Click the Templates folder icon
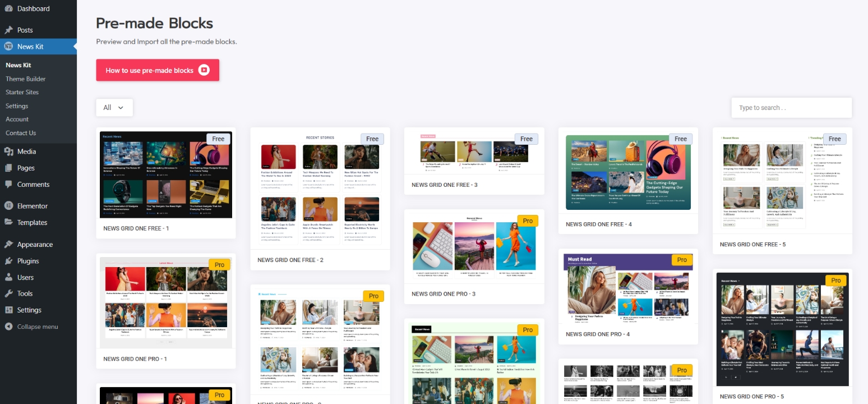Viewport: 868px width, 404px height. pos(9,222)
